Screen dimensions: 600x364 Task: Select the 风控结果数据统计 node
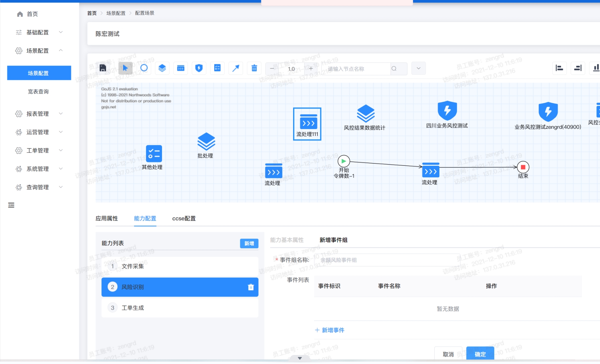(365, 117)
